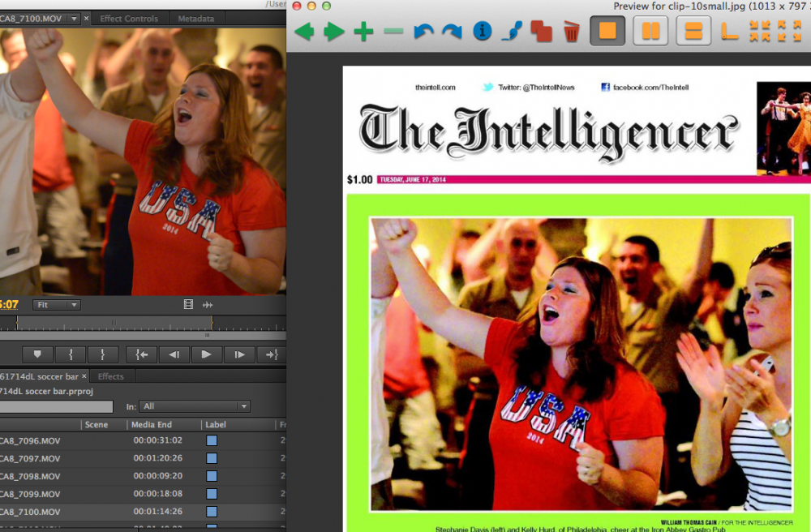
Task: Click Media End value 00:01:14:26
Action: point(158,511)
